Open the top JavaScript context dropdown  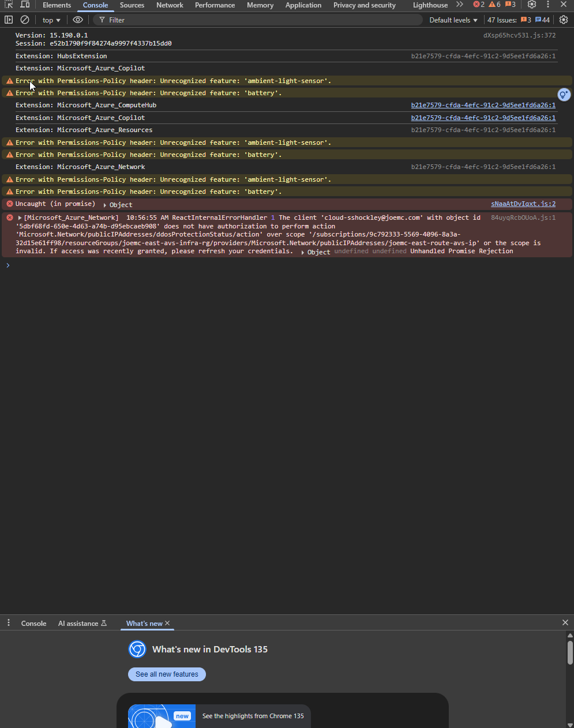(51, 20)
